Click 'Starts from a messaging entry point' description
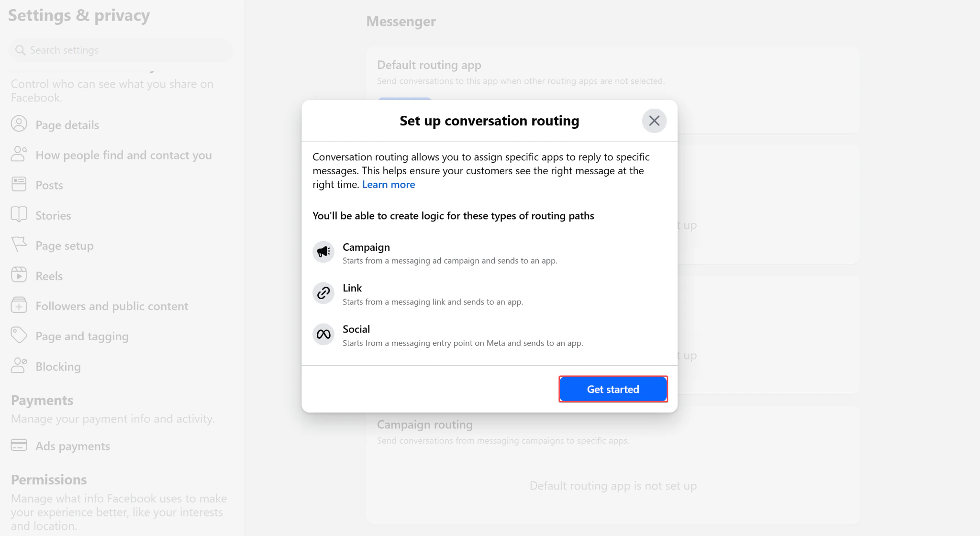Screen dimensions: 980x536 point(463,343)
